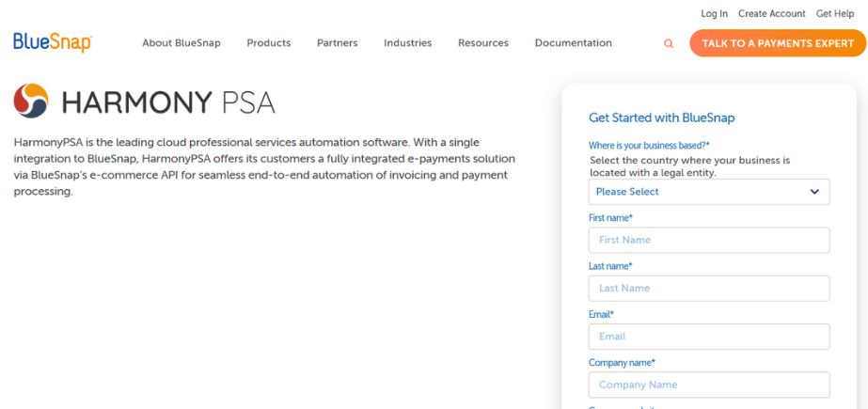Click the 'Last name*' label

pyautogui.click(x=610, y=266)
